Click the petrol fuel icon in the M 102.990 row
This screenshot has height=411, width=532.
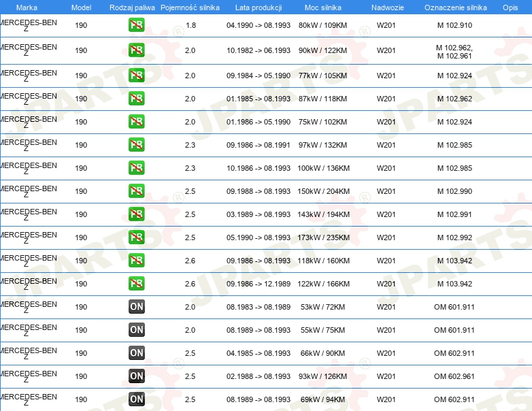[136, 191]
